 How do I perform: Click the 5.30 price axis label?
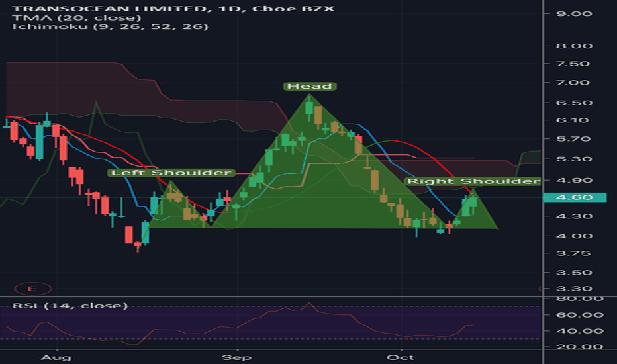[574, 159]
